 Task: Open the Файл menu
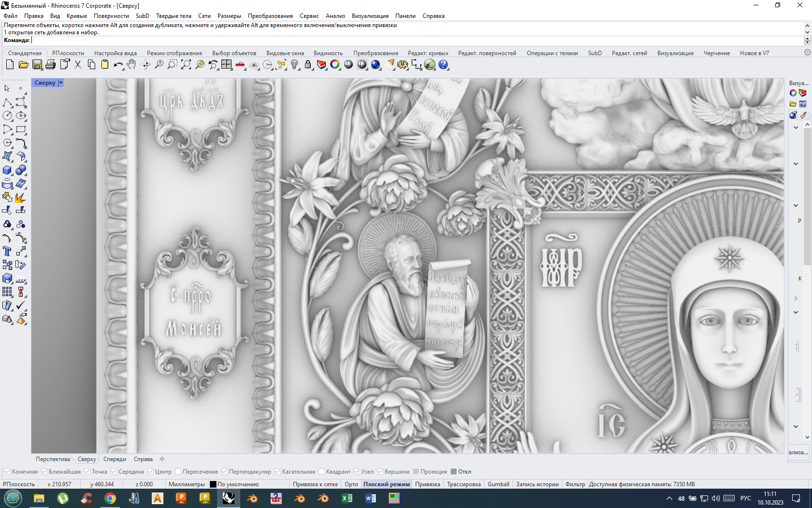click(x=10, y=16)
